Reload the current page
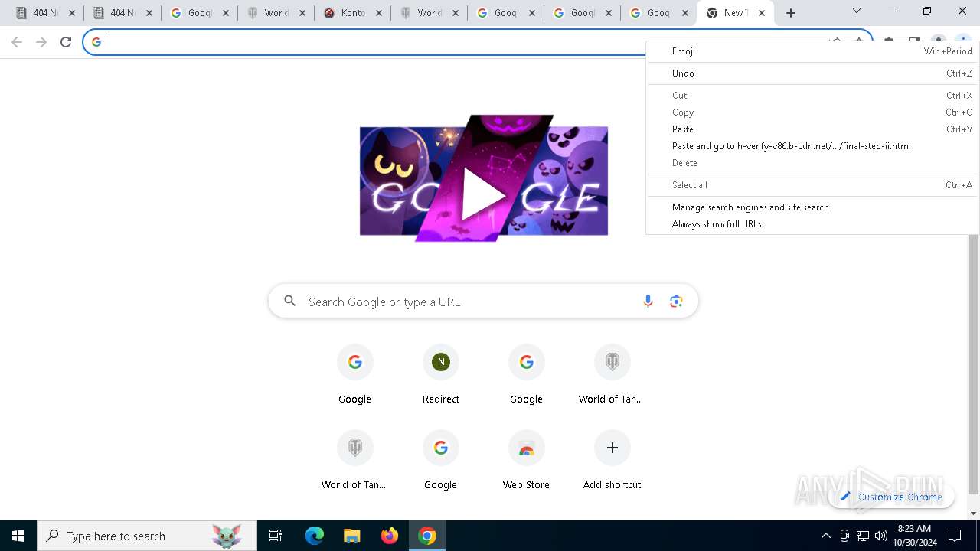Screen dimensions: 980x551 click(66, 42)
